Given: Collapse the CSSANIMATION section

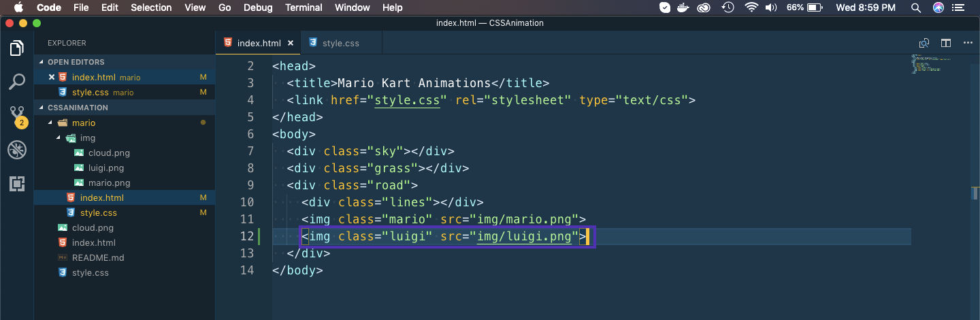Looking at the screenshot, I should [x=125, y=108].
